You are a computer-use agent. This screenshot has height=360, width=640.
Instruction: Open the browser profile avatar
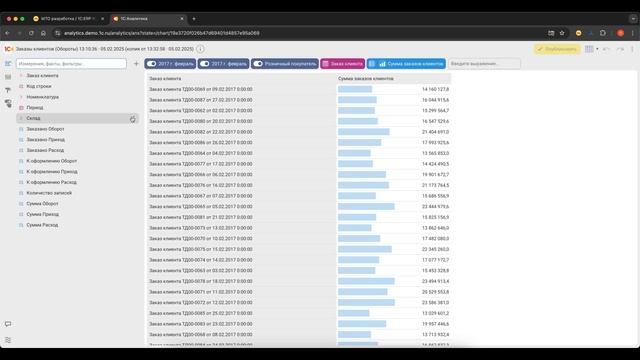coord(620,33)
